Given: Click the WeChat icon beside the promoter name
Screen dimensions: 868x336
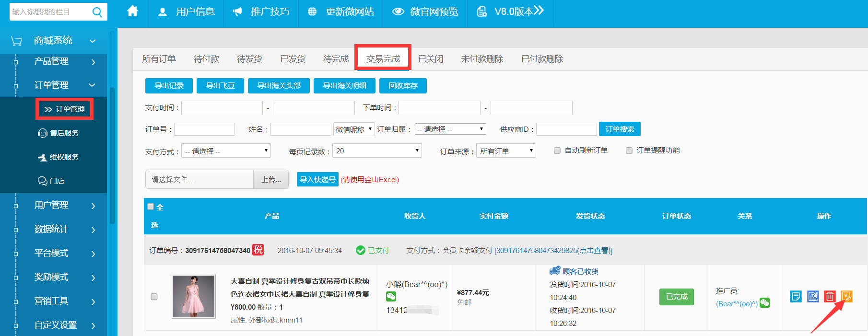Looking at the screenshot, I should tap(765, 303).
